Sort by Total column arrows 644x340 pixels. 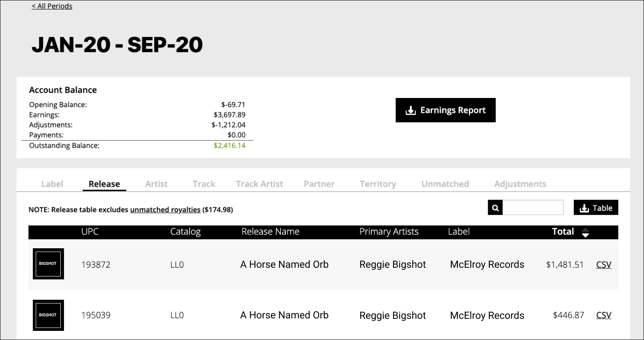585,232
